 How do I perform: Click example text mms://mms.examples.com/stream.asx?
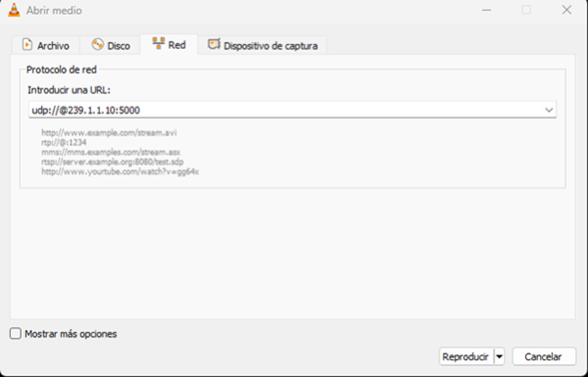pos(111,153)
